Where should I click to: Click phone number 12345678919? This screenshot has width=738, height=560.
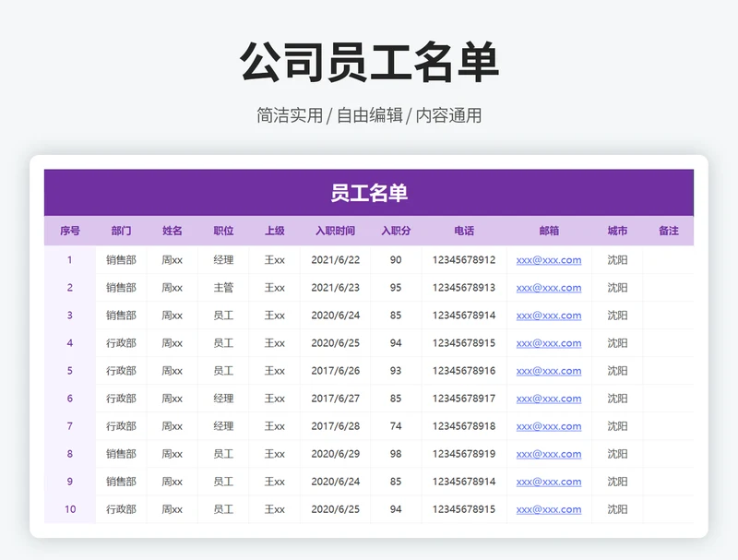coord(464,454)
